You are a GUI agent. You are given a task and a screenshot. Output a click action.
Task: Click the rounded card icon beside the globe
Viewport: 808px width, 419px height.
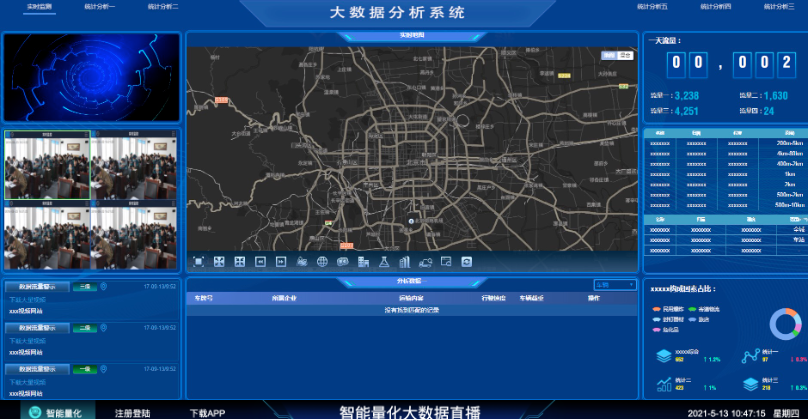[x=343, y=262]
